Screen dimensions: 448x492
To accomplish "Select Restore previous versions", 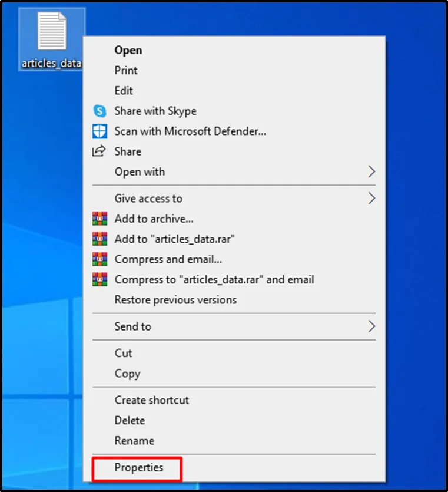I will coord(175,299).
